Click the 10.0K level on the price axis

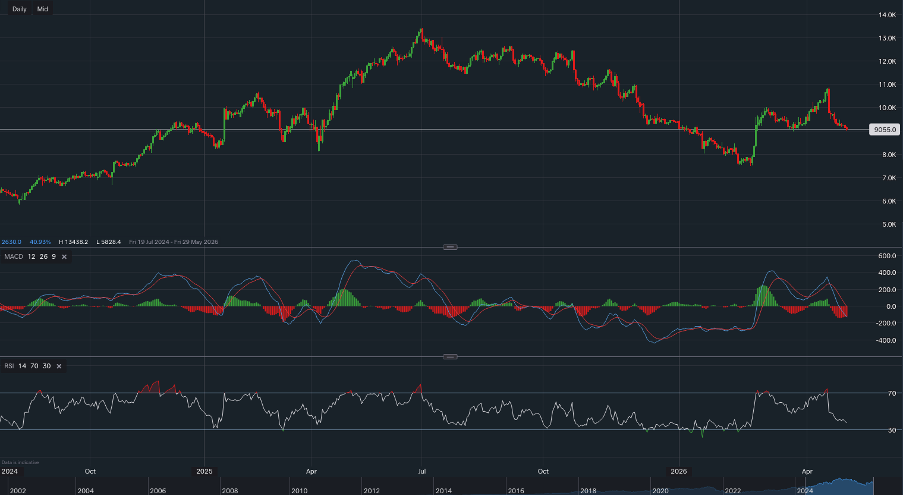click(886, 108)
